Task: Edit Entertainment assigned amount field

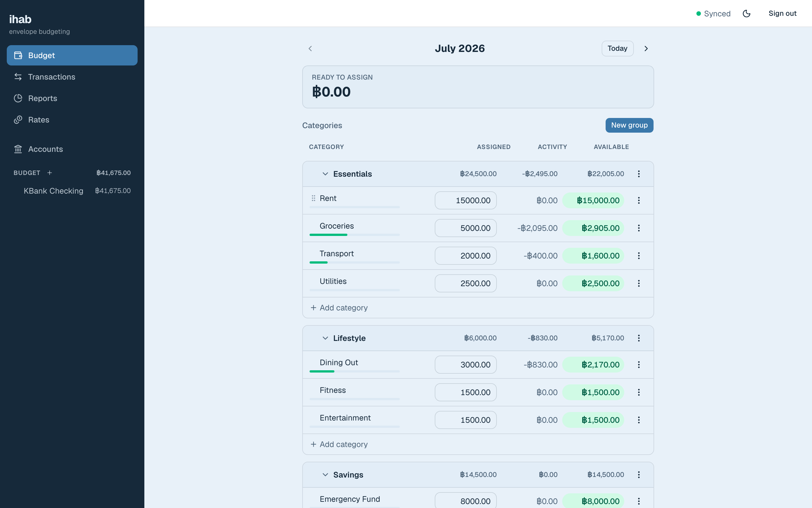Action: (466, 420)
